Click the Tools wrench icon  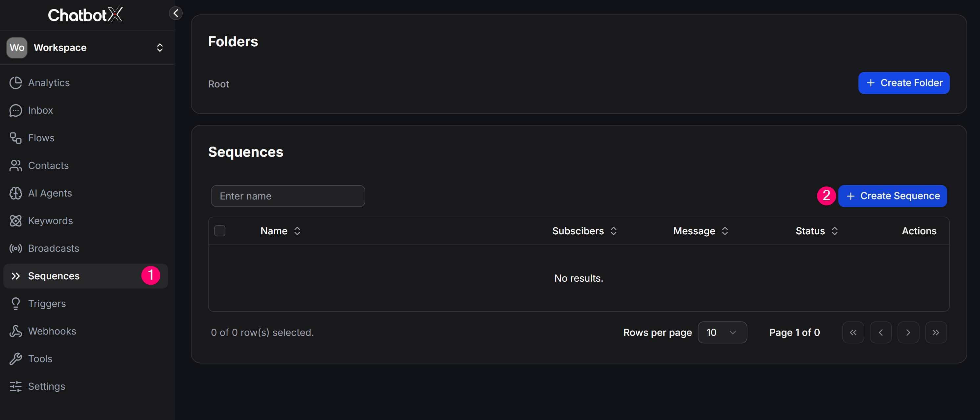tap(15, 359)
